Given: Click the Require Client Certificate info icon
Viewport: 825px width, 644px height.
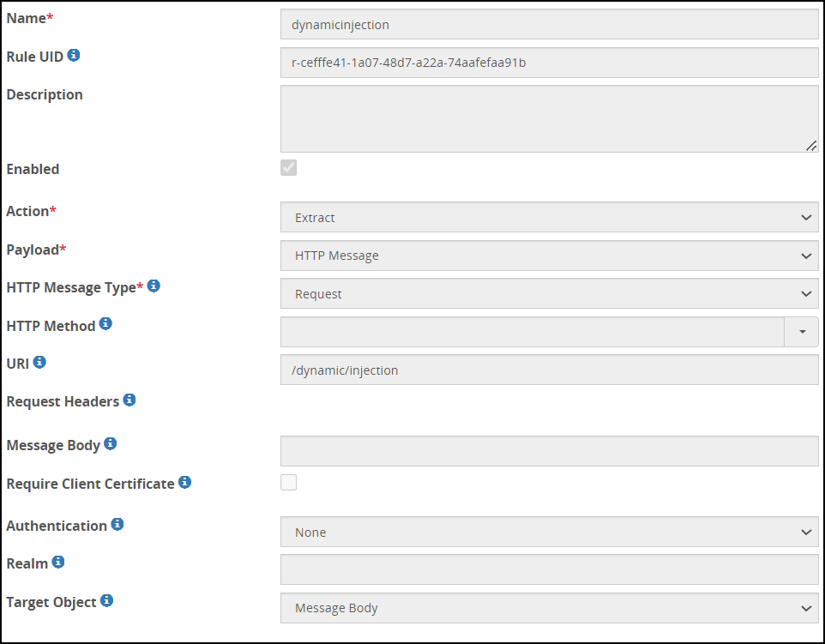Looking at the screenshot, I should click(184, 483).
